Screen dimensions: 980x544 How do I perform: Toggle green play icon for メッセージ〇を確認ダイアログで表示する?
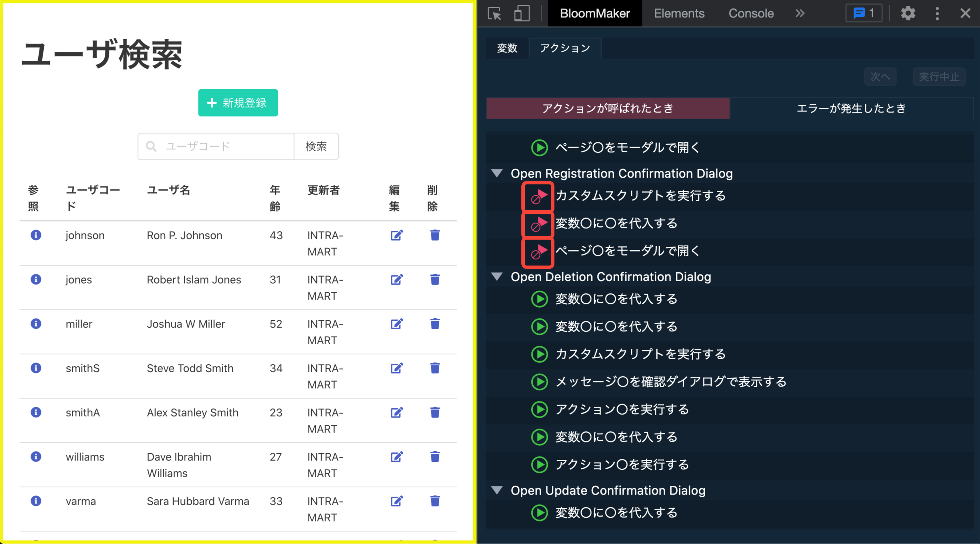[539, 382]
